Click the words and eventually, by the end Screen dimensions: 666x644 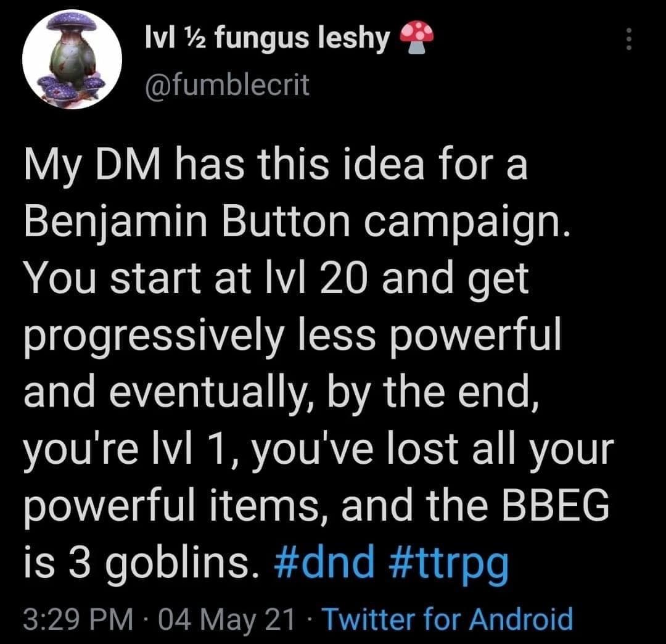(281, 394)
